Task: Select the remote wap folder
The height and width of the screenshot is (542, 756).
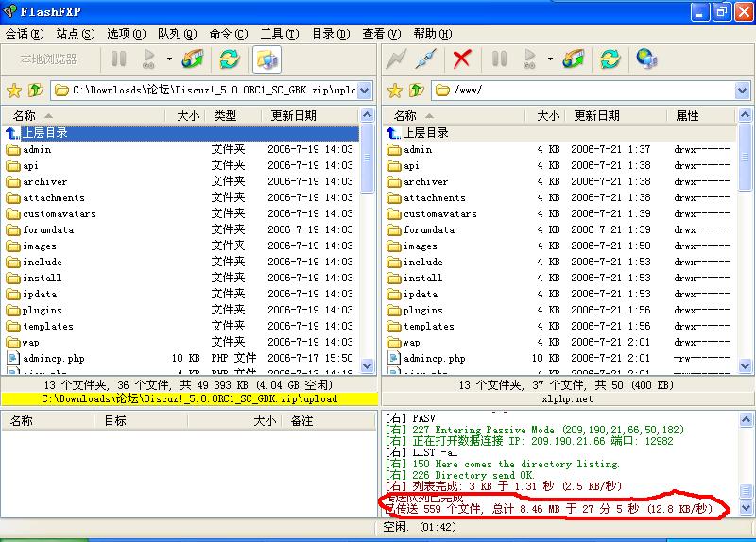Action: tap(411, 343)
